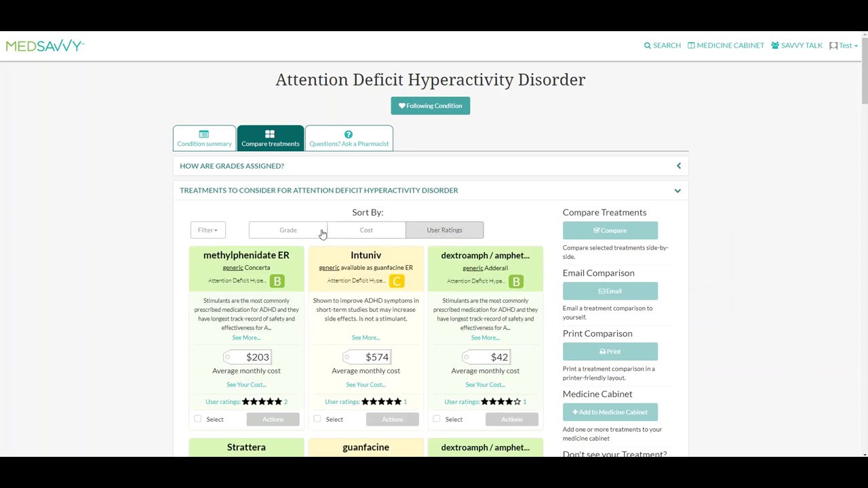Open SEARCH in the top navigation
This screenshot has width=868, height=488.
point(663,45)
